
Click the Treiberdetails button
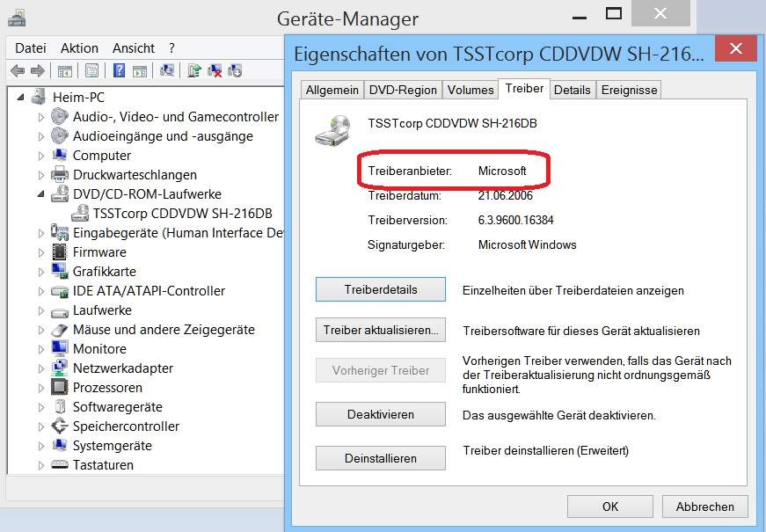coord(380,289)
